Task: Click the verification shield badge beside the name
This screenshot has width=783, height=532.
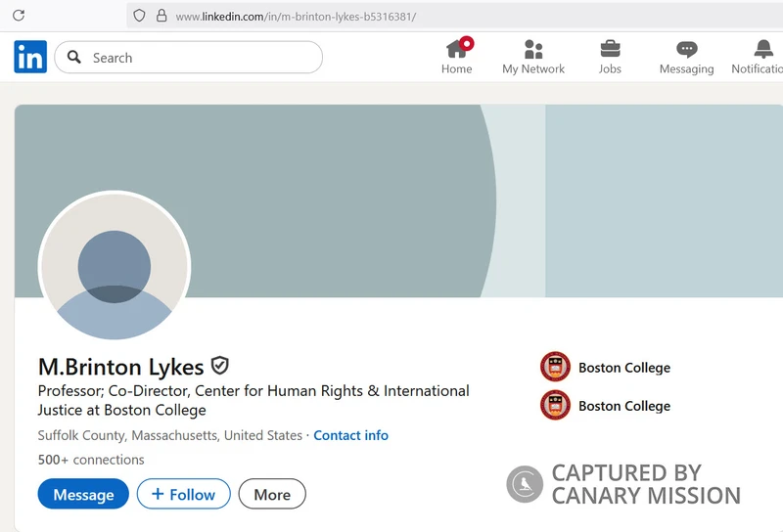Action: coord(219,366)
